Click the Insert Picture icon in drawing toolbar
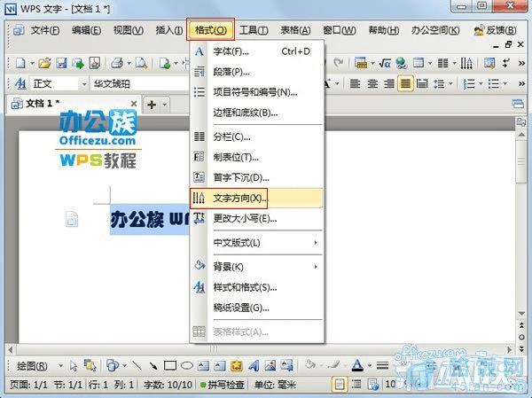The image size is (532, 398). [270, 365]
